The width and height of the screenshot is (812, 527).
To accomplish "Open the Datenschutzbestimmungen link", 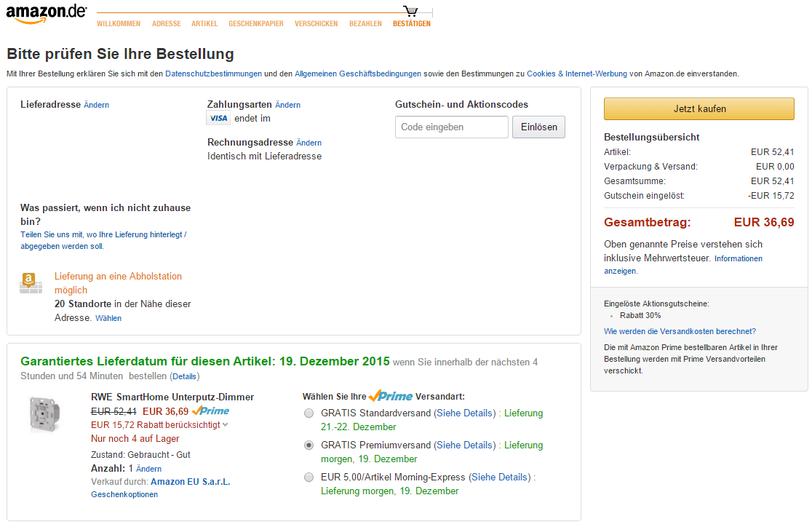I will click(213, 74).
